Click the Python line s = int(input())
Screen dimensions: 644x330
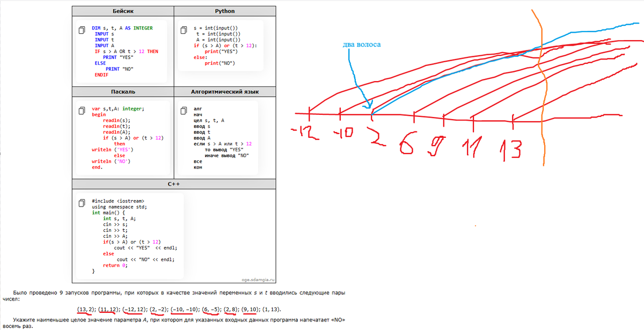[x=216, y=28]
